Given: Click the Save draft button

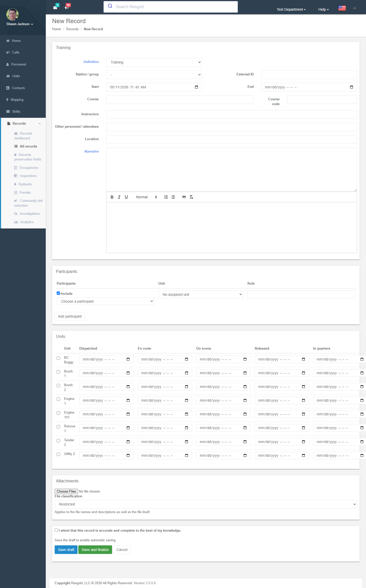Looking at the screenshot, I should point(66,550).
